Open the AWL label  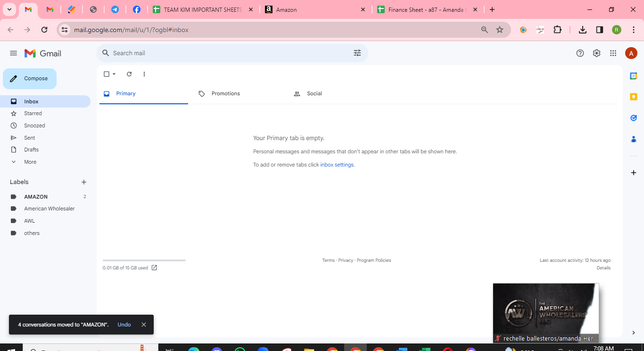(x=45, y=221)
